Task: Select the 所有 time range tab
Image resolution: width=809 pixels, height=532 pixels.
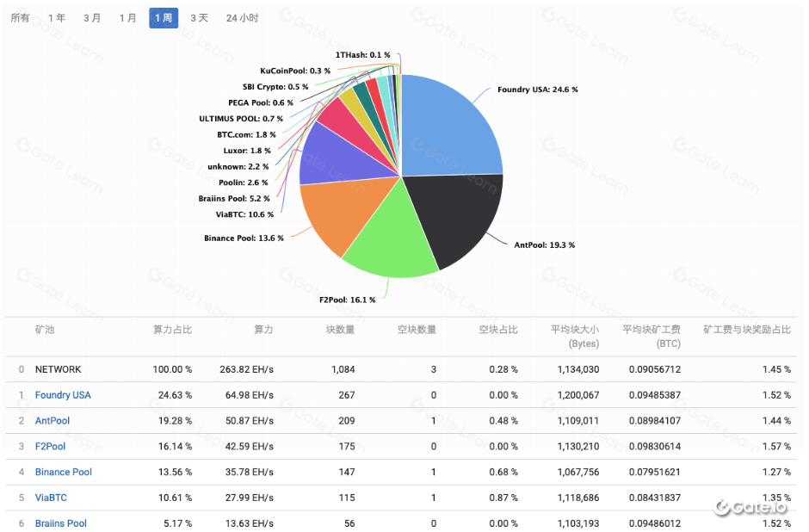Action: [x=20, y=18]
